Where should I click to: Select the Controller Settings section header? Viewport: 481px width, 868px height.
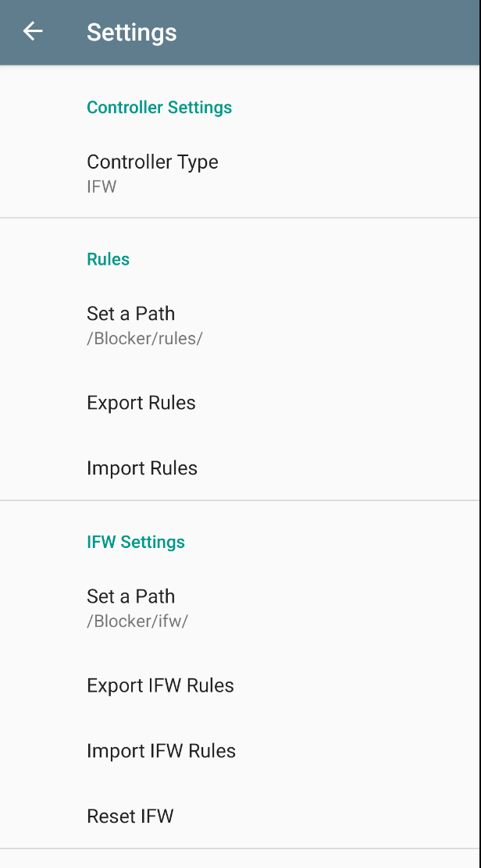(159, 107)
